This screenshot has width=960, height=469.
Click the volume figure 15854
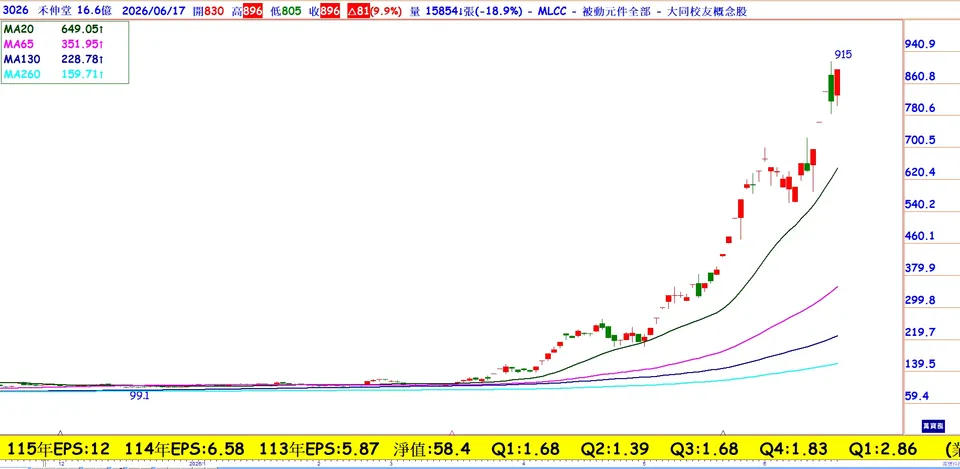pyautogui.click(x=442, y=11)
